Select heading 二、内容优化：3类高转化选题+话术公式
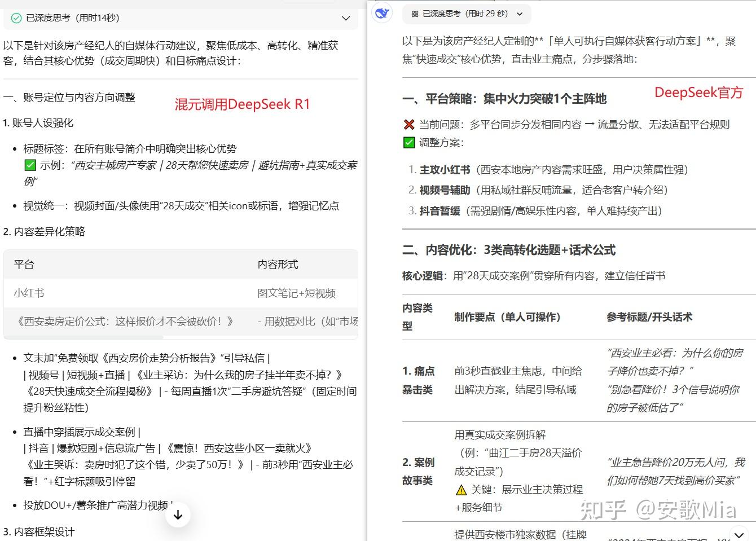Viewport: 756px width, 541px height. [509, 250]
